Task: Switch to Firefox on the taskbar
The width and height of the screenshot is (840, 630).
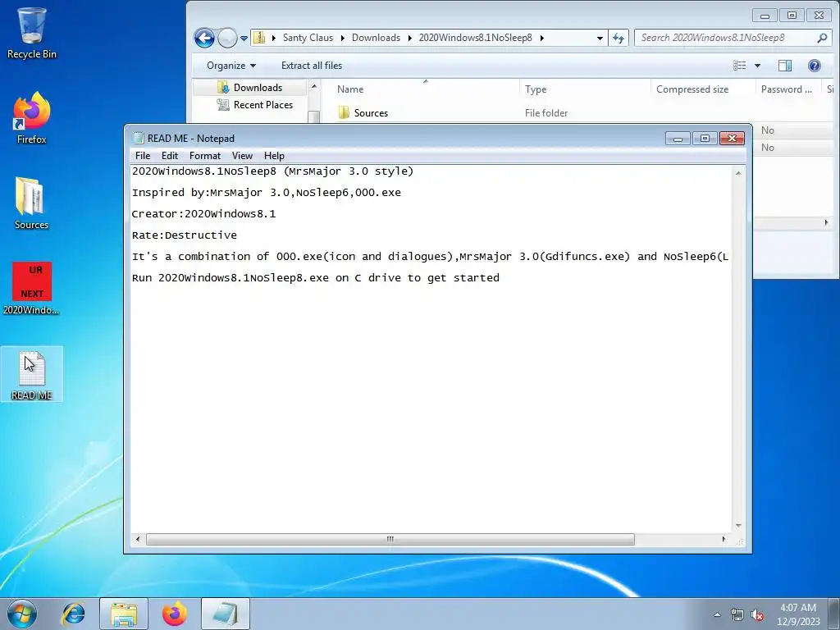Action: (175, 614)
